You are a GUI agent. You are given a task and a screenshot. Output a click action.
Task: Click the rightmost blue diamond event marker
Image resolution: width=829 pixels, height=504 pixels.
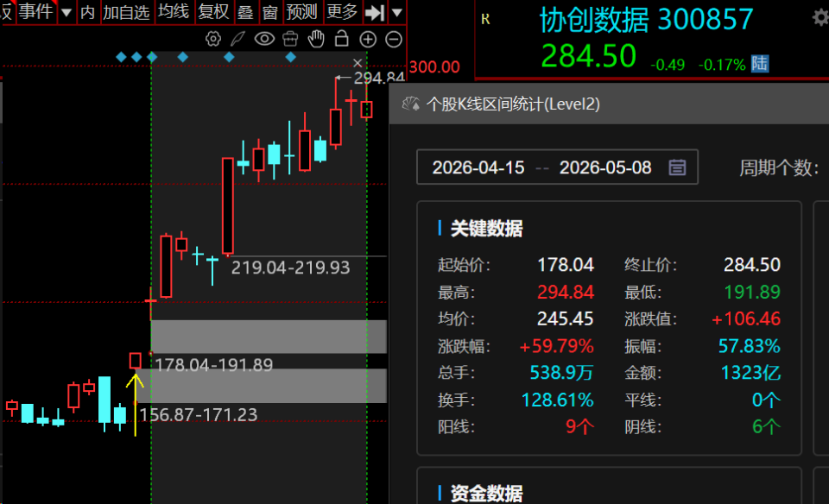click(290, 57)
